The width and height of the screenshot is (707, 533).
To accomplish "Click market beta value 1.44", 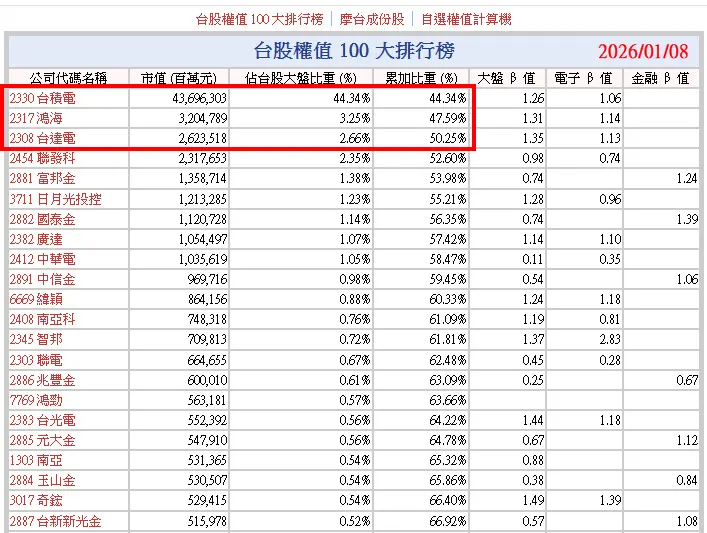I will [533, 420].
